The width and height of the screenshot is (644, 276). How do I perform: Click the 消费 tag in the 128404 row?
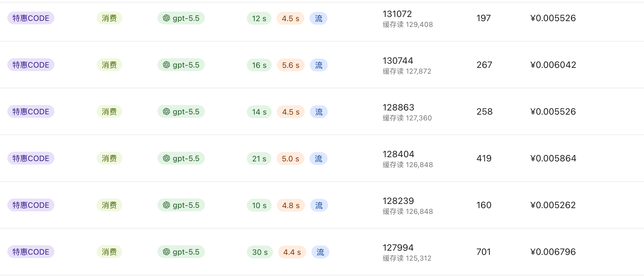(x=109, y=158)
